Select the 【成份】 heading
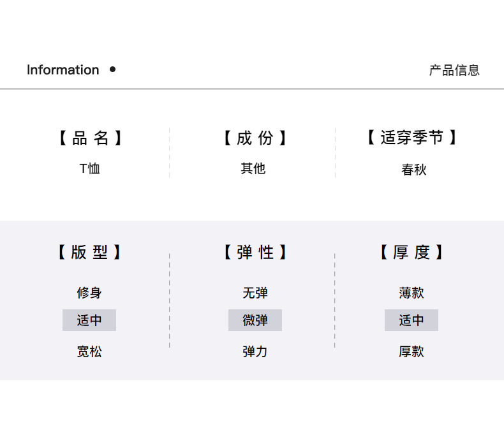The image size is (504, 421). coord(255,138)
